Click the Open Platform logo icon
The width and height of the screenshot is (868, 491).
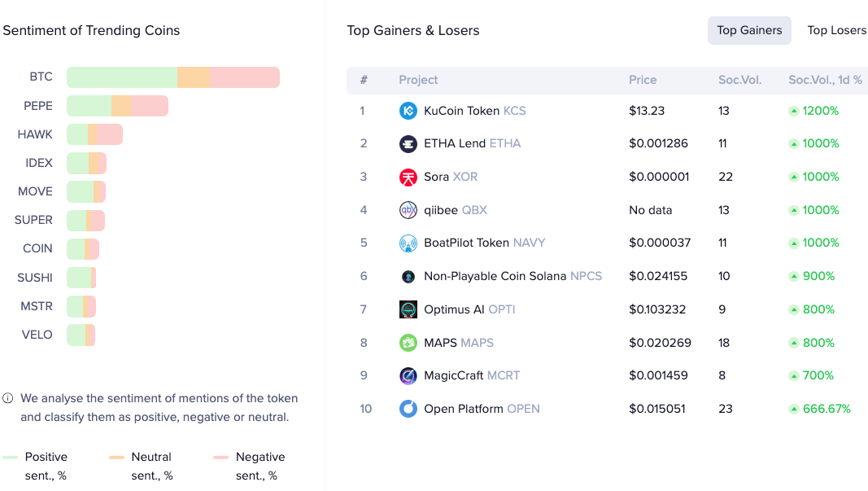pos(408,409)
